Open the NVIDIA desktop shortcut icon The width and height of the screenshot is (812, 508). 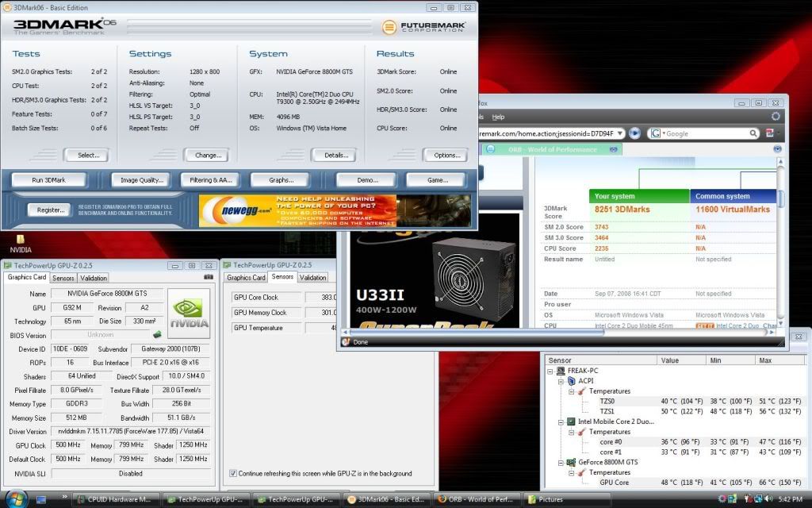pos(20,243)
